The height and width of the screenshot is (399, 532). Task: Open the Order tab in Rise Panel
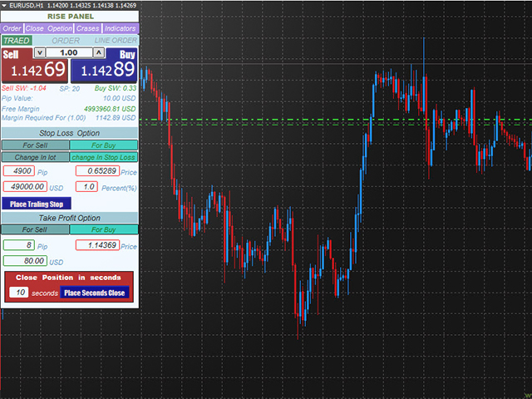click(12, 28)
